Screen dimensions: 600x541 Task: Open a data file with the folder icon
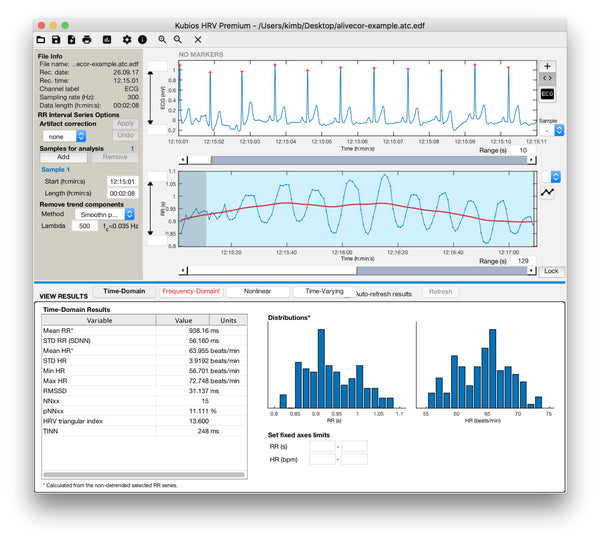pyautogui.click(x=41, y=39)
